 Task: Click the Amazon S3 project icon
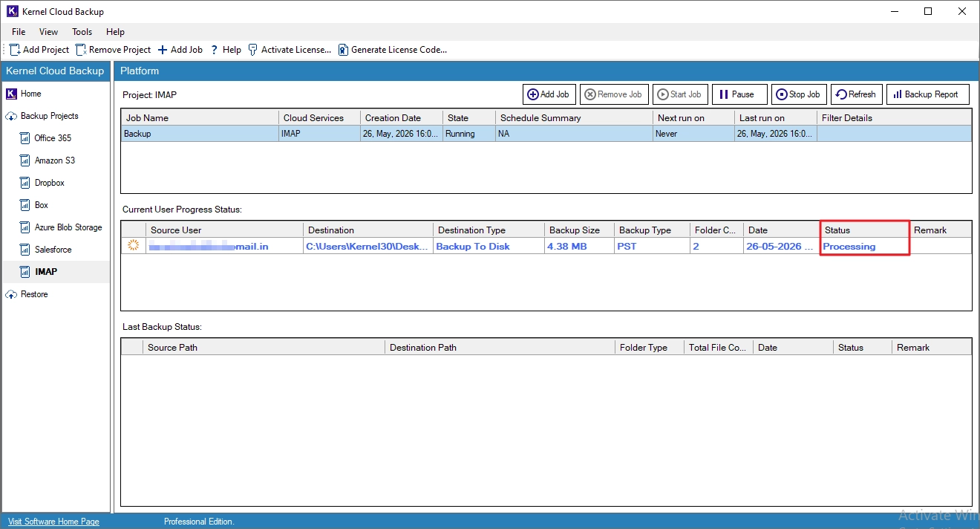(25, 160)
